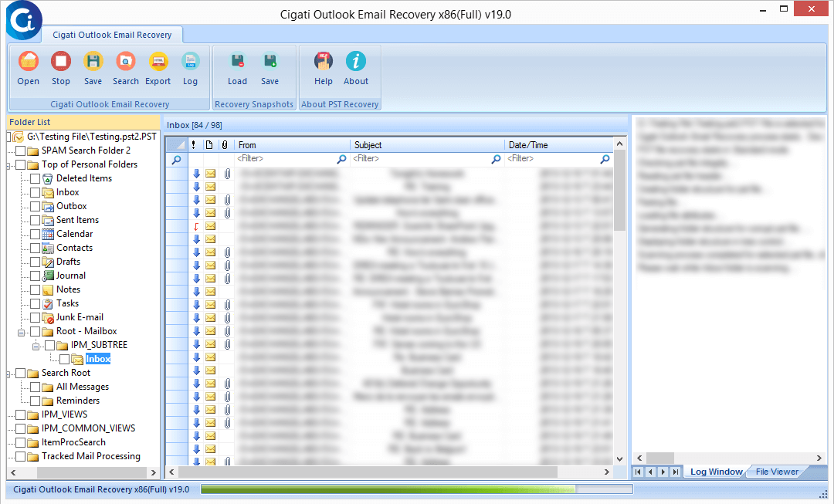Click the From filter magnifier icon
Viewport: 834px width, 504px height.
[x=341, y=159]
